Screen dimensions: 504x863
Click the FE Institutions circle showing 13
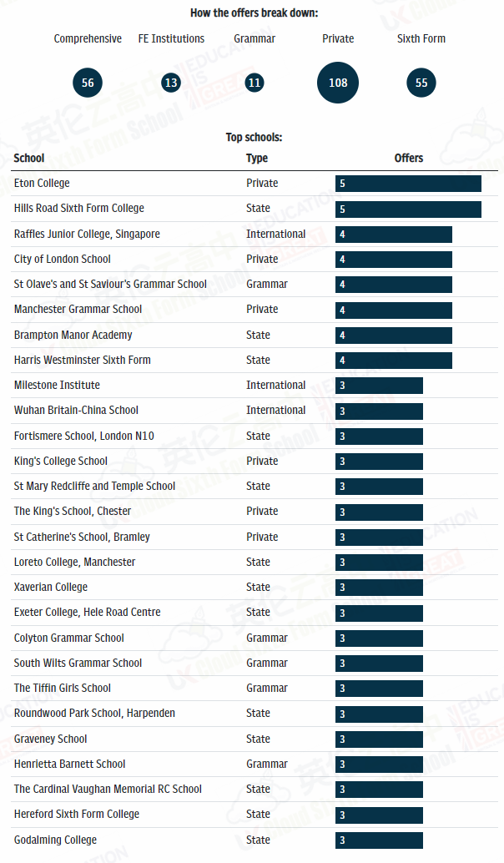click(171, 83)
